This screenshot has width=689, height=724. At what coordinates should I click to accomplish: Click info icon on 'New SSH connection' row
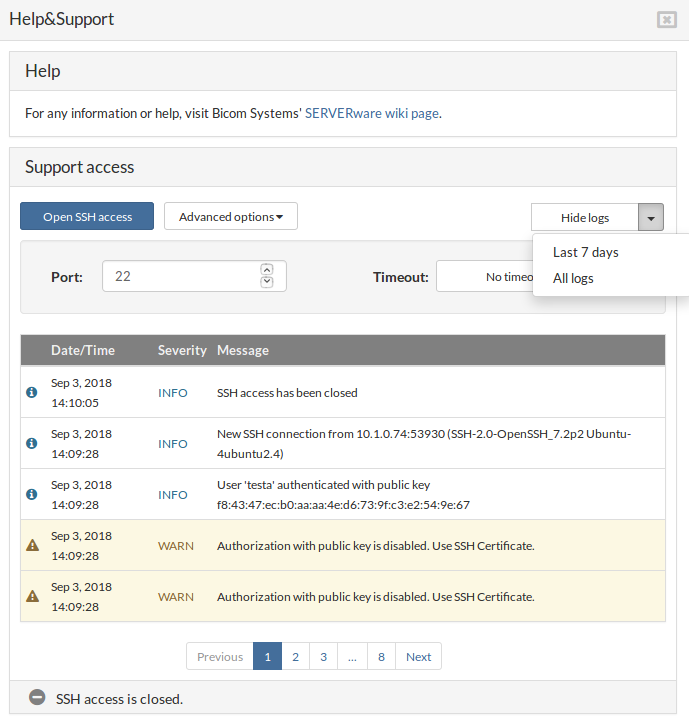(x=31, y=443)
